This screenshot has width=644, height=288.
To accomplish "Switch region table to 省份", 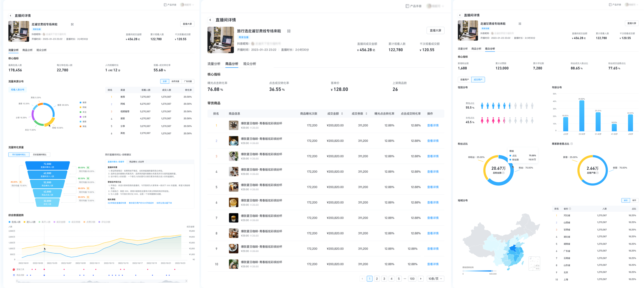I will point(626,200).
